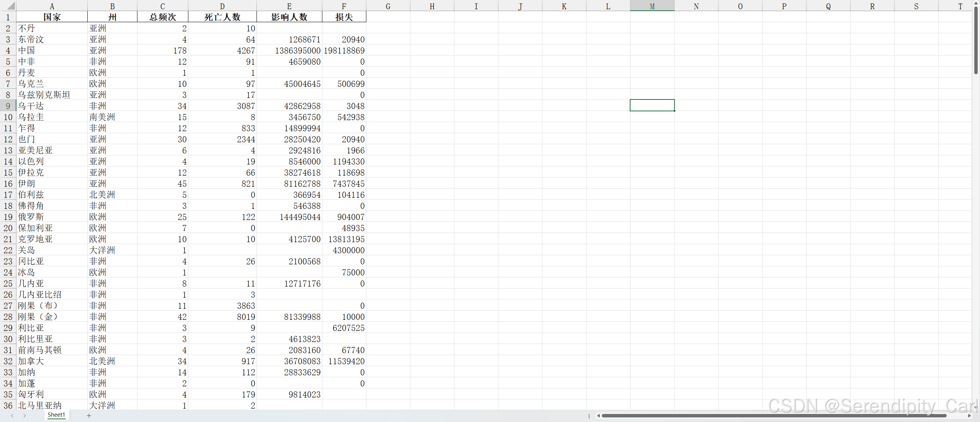Select column A header

pos(52,6)
